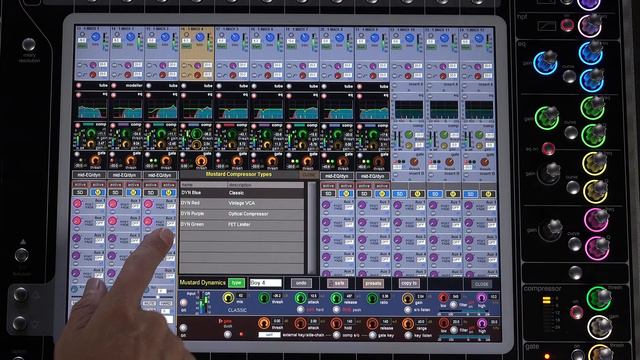Pick DYN Purple Optical Compressor row
Image resolution: width=640 pixels, height=360 pixels.
pos(242,214)
